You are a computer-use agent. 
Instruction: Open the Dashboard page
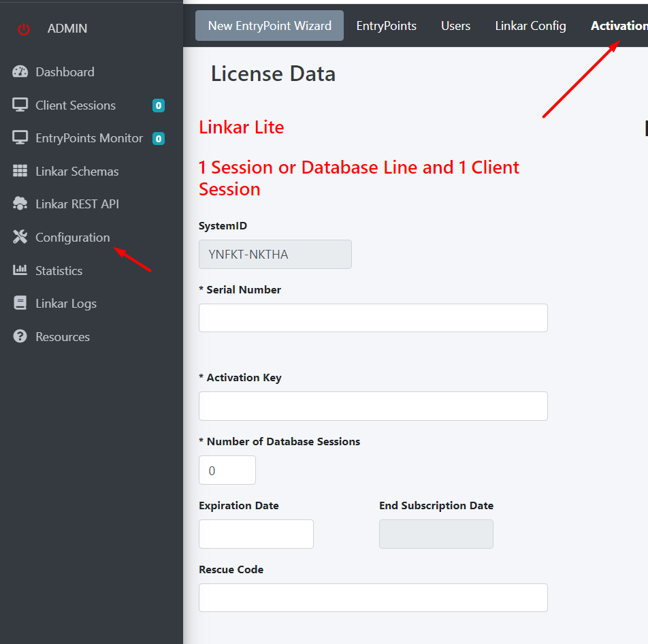pyautogui.click(x=65, y=72)
